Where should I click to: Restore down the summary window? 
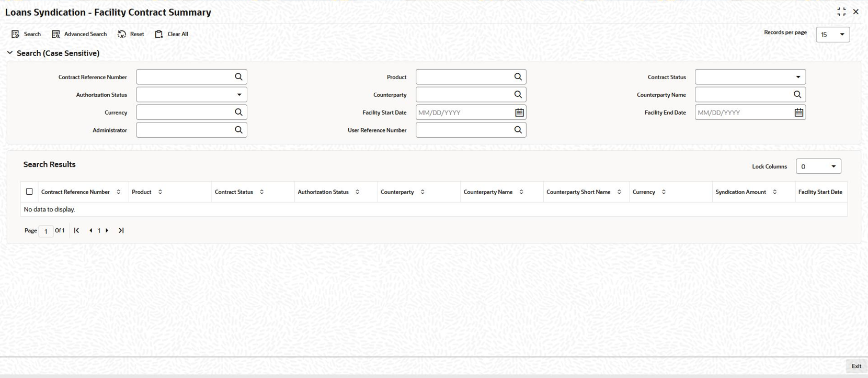point(841,12)
